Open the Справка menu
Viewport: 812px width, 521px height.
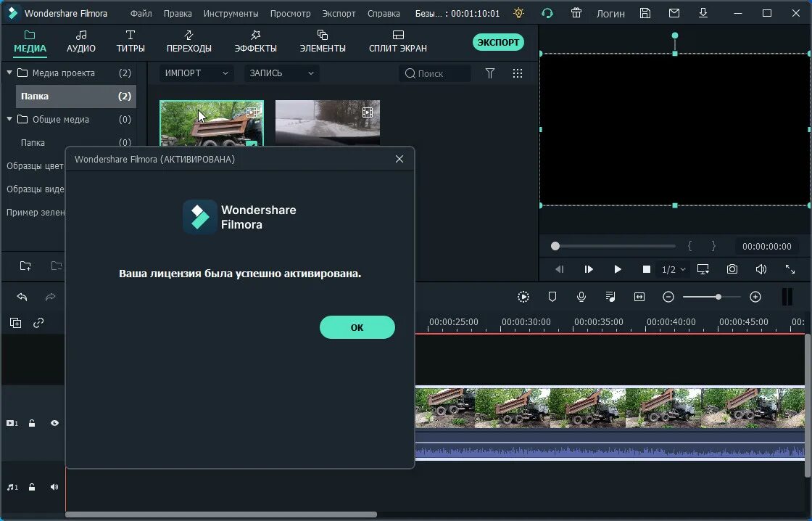tap(384, 14)
